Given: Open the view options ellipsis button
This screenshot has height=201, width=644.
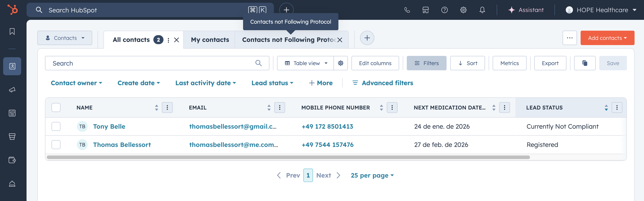Looking at the screenshot, I should point(570,38).
